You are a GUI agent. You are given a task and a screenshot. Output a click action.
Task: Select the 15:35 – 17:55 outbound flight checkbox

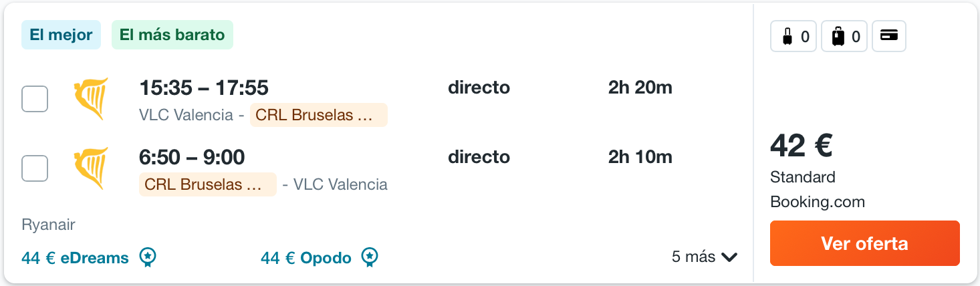pos(35,99)
